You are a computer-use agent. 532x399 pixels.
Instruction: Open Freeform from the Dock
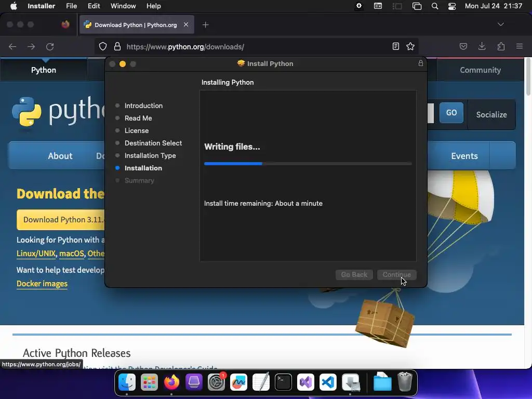[x=238, y=382]
